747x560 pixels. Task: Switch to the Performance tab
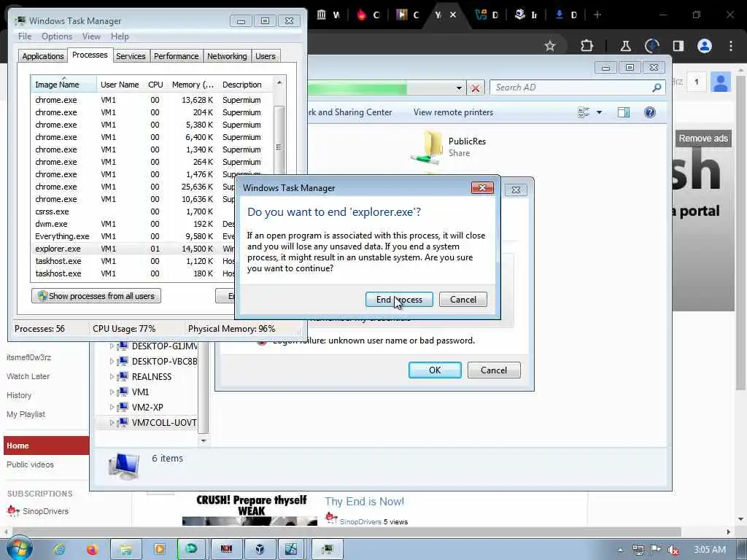pyautogui.click(x=176, y=56)
